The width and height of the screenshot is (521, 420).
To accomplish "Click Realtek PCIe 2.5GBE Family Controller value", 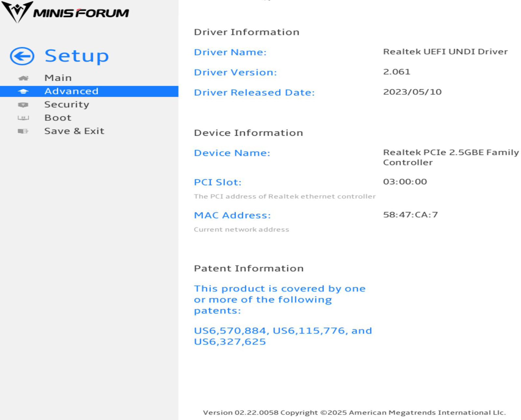I will (451, 158).
